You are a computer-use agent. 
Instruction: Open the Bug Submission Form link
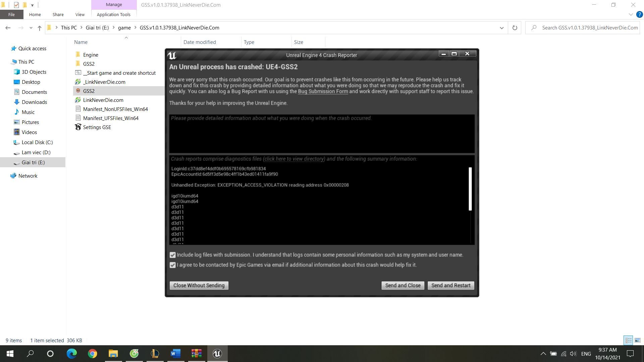point(323,92)
